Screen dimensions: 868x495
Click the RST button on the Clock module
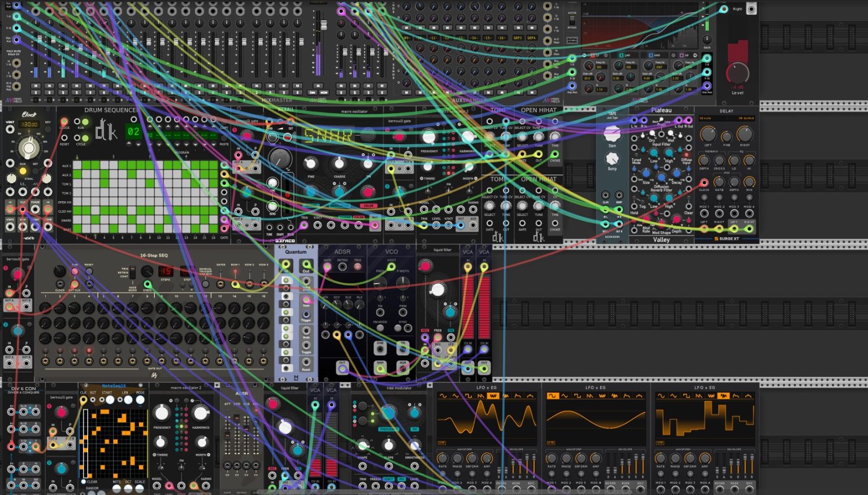(x=35, y=171)
